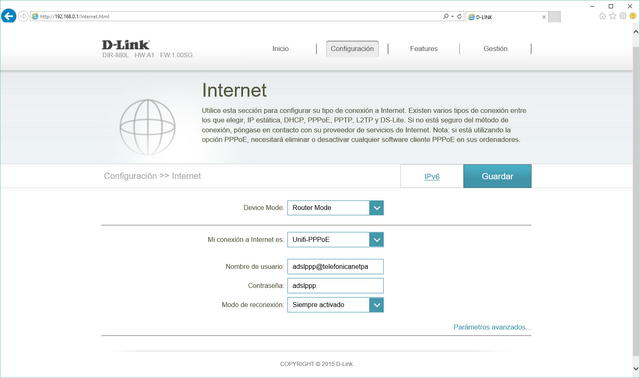Click the scrollbar up arrow
This screenshot has height=378, width=640.
coord(636,31)
